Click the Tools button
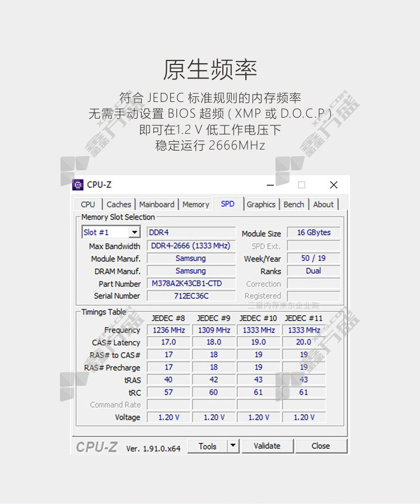 (x=207, y=446)
